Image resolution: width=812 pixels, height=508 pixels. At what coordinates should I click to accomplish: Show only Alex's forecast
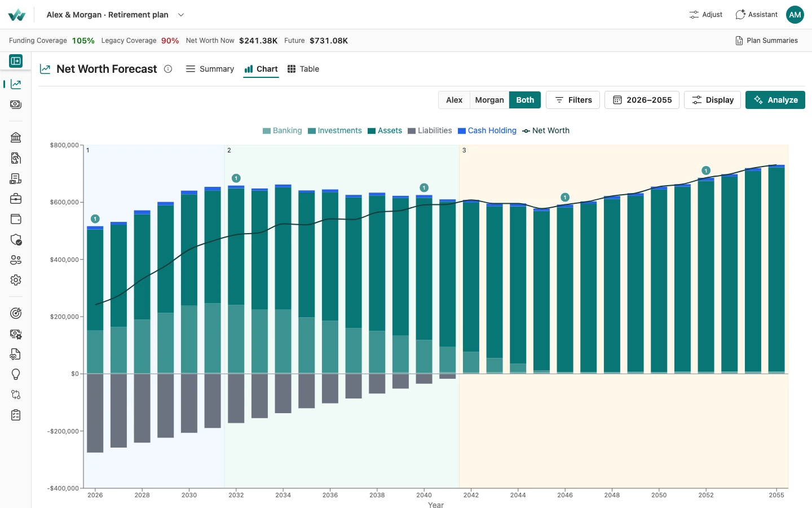tap(454, 100)
